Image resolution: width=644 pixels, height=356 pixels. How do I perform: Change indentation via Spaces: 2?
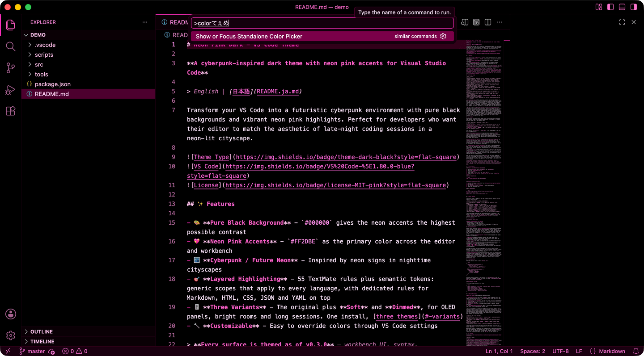[x=533, y=351]
